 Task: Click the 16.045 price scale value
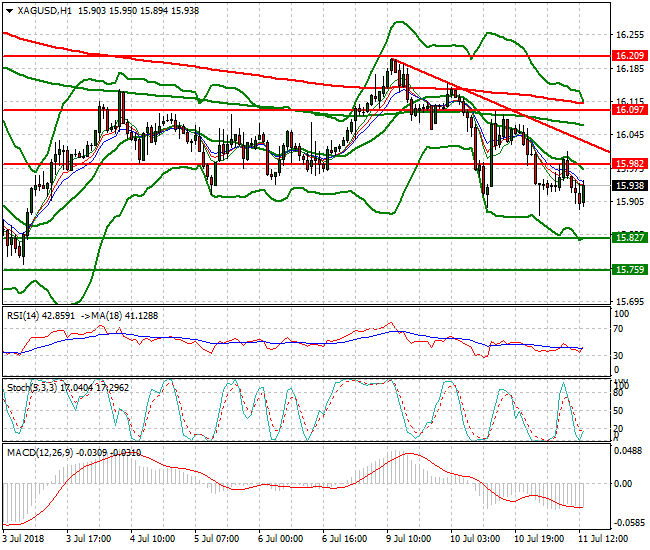click(x=630, y=135)
